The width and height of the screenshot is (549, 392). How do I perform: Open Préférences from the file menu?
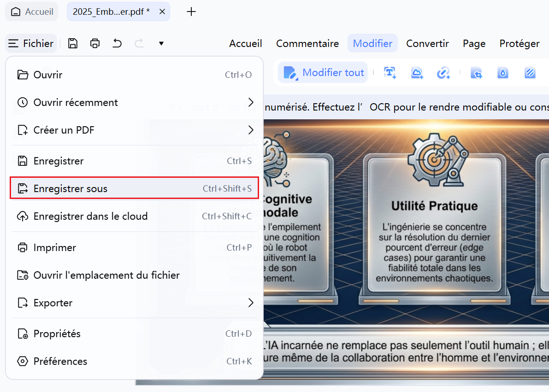click(x=135, y=361)
